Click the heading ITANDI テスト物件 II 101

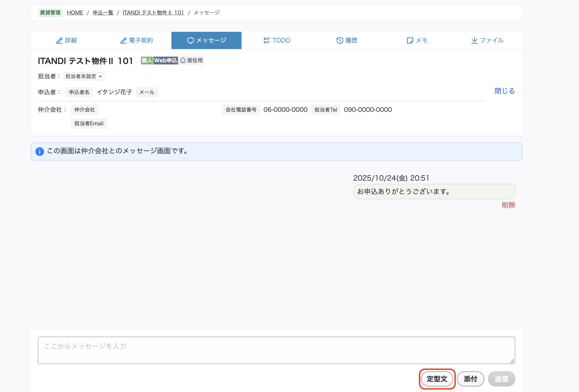tap(85, 61)
